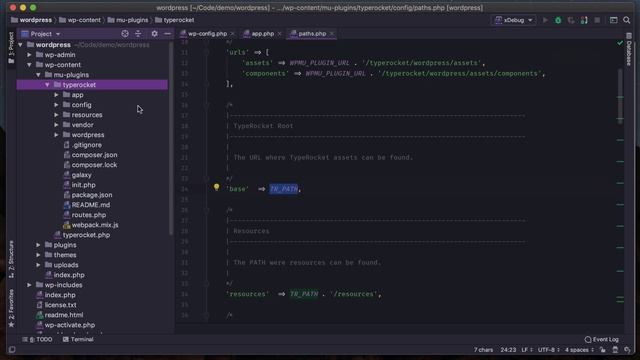This screenshot has height=360, width=640.
Task: Open Search Everywhere magnifier icon
Action: 627,20
